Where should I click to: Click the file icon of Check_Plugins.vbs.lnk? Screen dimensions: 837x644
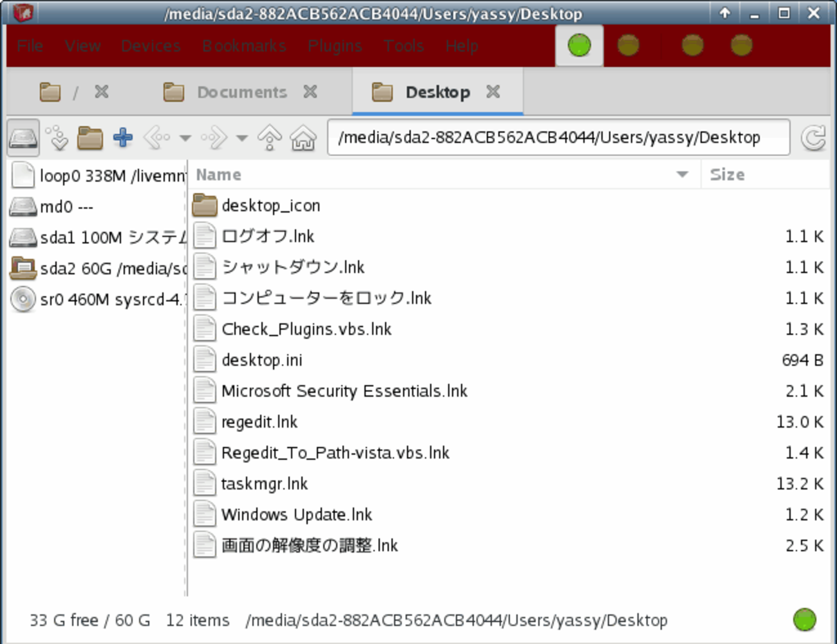(205, 329)
